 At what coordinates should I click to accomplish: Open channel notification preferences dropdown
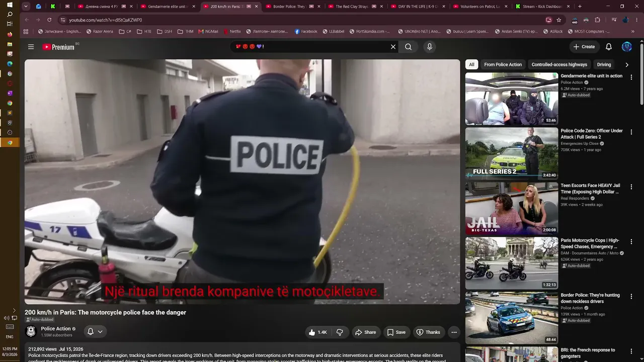pyautogui.click(x=95, y=332)
